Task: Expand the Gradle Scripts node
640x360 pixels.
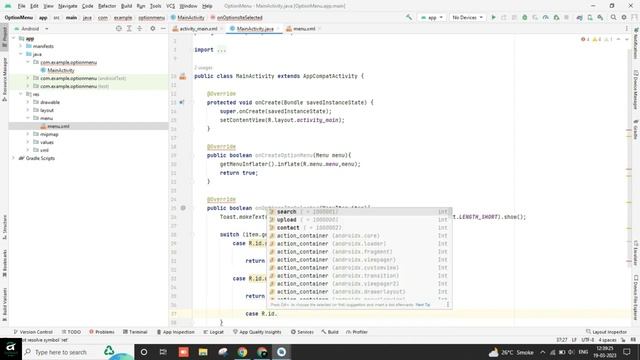Action: pyautogui.click(x=13, y=158)
